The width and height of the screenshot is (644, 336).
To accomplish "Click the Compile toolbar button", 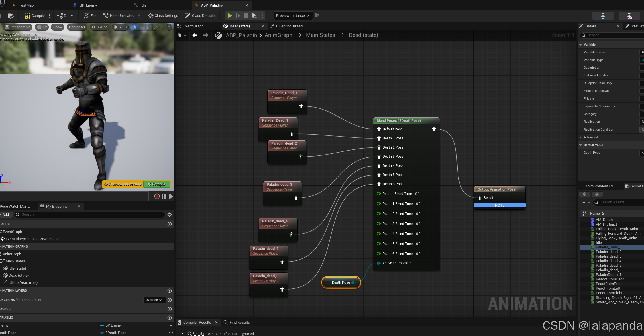I will click(x=35, y=16).
